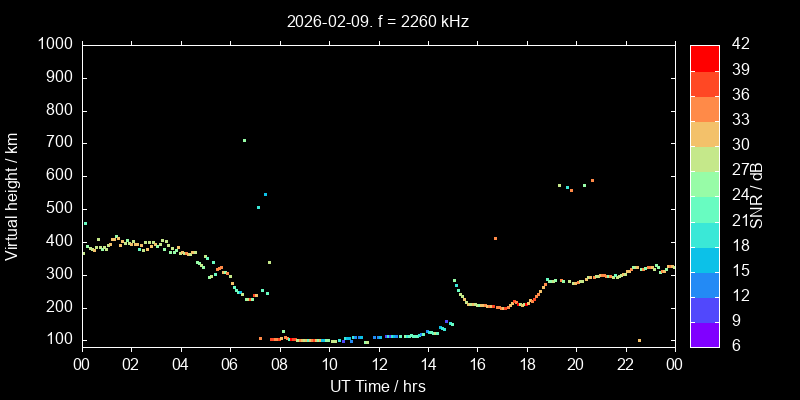Click the isolated data point near 700 km
This screenshot has height=400, width=800.
coord(244,141)
